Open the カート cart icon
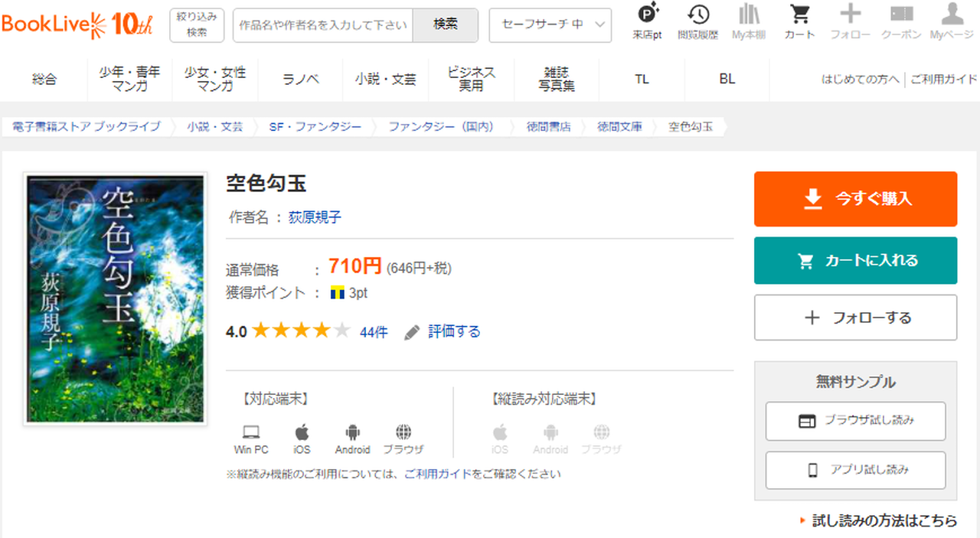Screen dimensions: 980x538 799,15
